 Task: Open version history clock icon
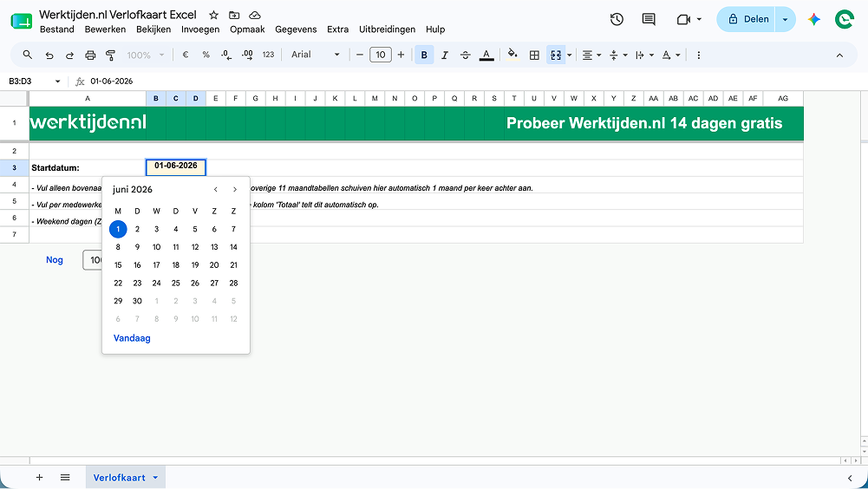617,19
